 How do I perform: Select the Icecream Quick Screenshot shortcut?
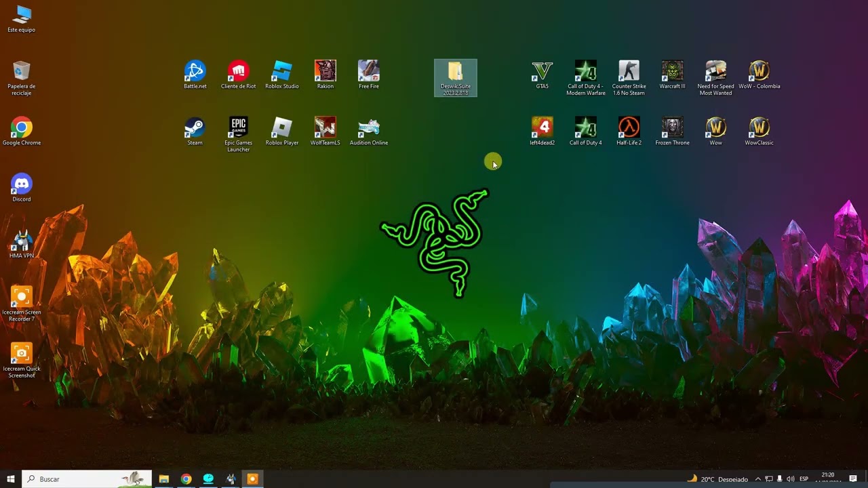click(22, 360)
